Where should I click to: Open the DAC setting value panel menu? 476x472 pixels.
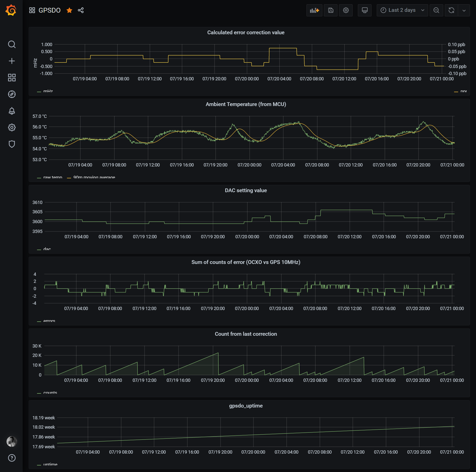(x=246, y=190)
